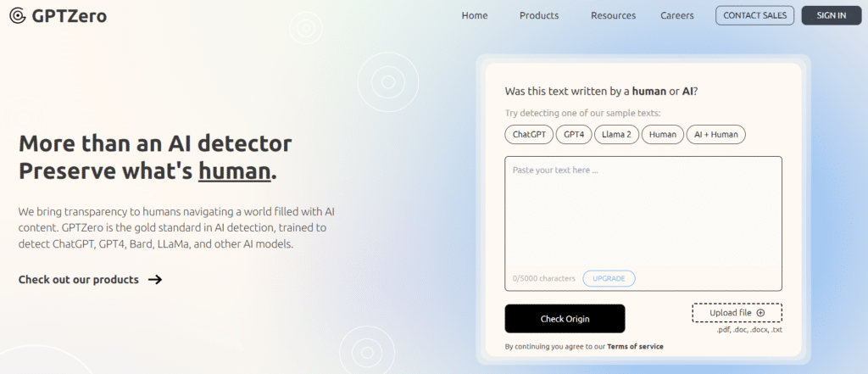Image resolution: width=868 pixels, height=374 pixels.
Task: Click the plus icon on Upload file
Action: [760, 313]
